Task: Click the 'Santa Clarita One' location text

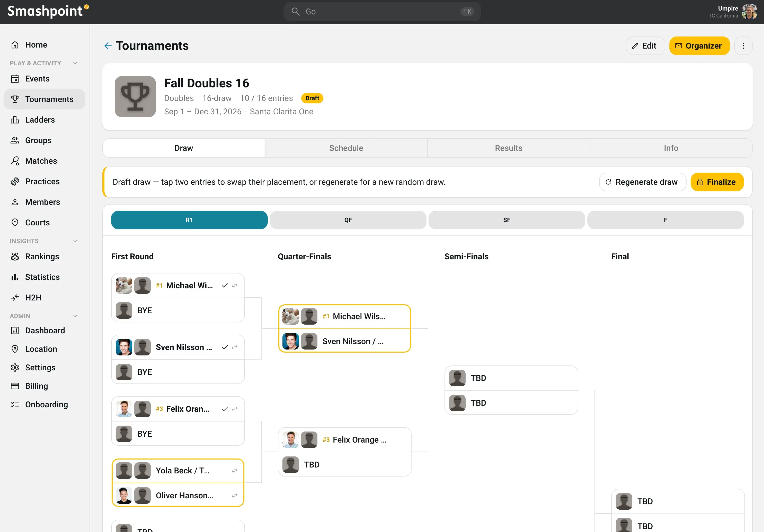Action: pos(281,112)
